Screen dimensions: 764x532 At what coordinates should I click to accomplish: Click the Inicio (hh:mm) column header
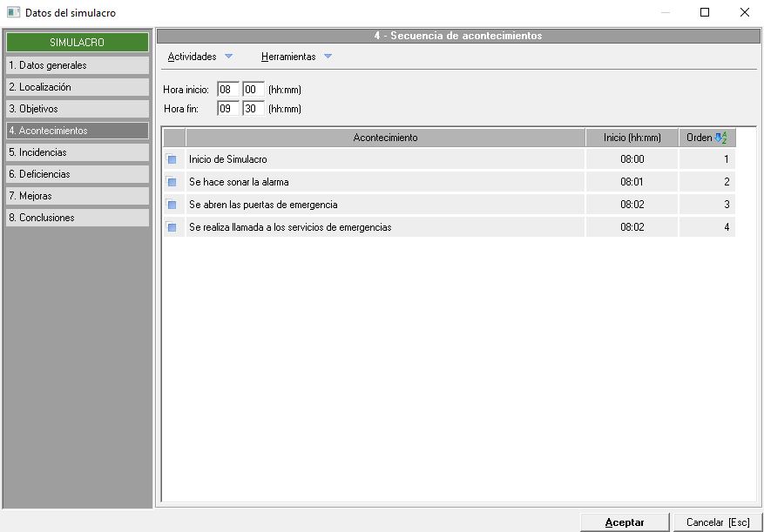click(632, 138)
